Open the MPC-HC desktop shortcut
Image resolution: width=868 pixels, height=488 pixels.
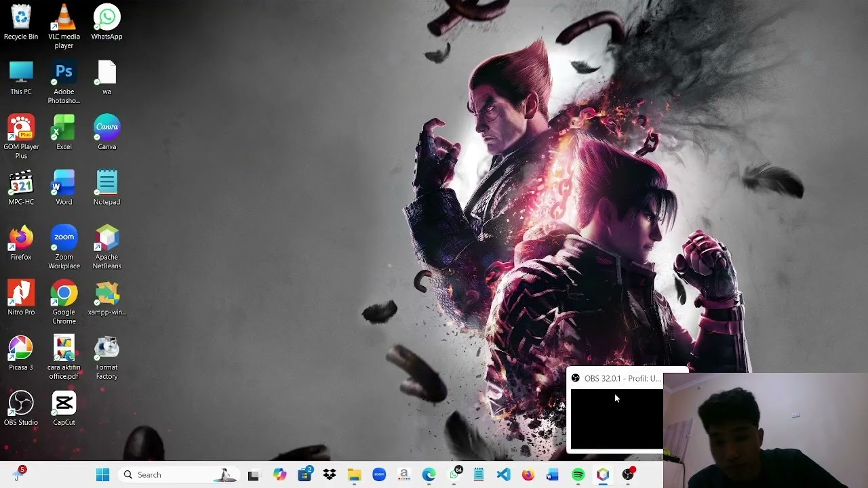click(21, 188)
